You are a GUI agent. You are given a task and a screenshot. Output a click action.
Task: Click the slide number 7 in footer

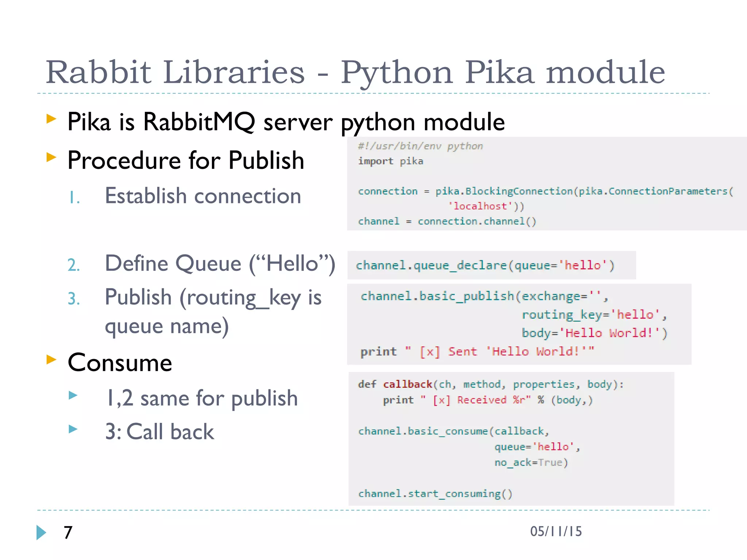pos(68,532)
